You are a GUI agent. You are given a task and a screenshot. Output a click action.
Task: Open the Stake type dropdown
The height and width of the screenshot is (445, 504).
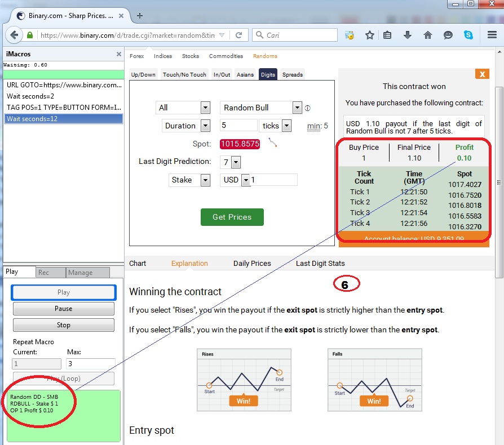(189, 180)
